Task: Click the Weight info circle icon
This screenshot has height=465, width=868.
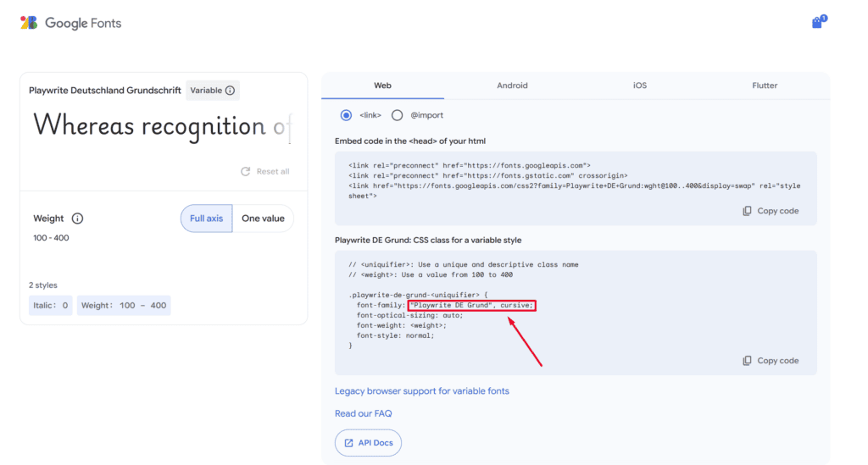Action: tap(77, 219)
